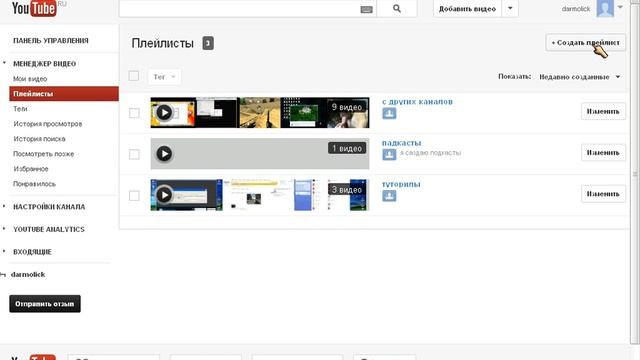
Task: Collapse the 'Менеджер видео' section
Action: (4, 63)
